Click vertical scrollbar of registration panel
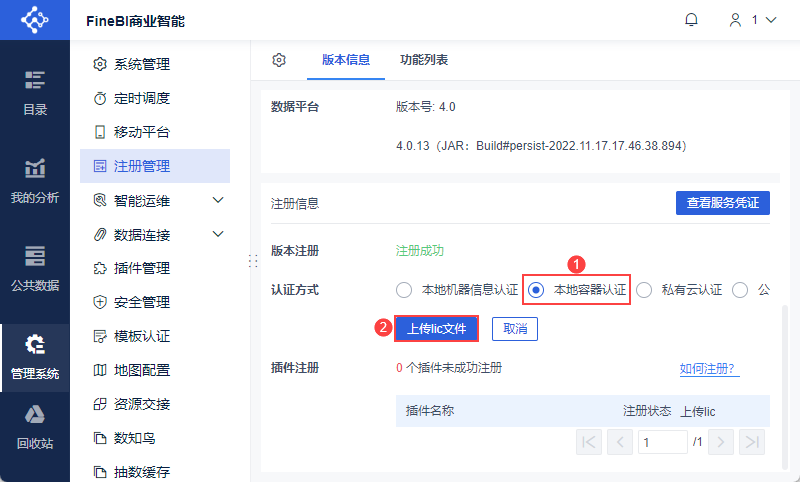Screen dimensions: 800x482 [x=785, y=388]
